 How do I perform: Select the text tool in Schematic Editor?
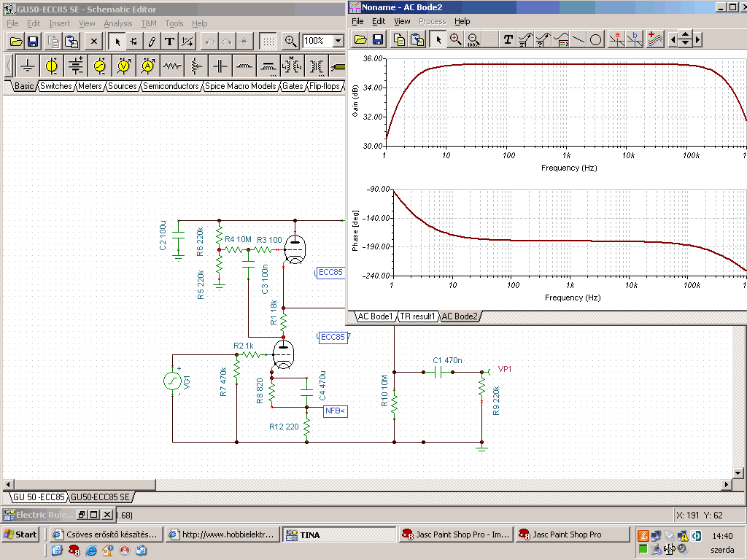[x=169, y=42]
